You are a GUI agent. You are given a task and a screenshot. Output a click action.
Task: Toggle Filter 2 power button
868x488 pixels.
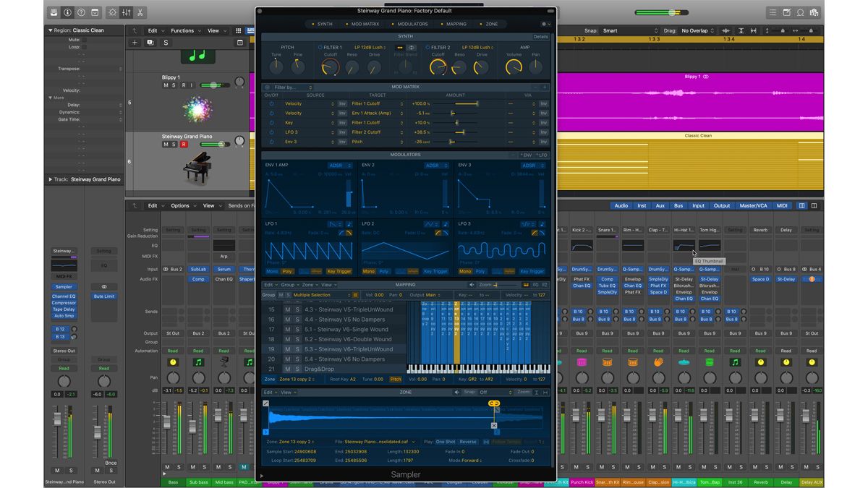(x=427, y=48)
